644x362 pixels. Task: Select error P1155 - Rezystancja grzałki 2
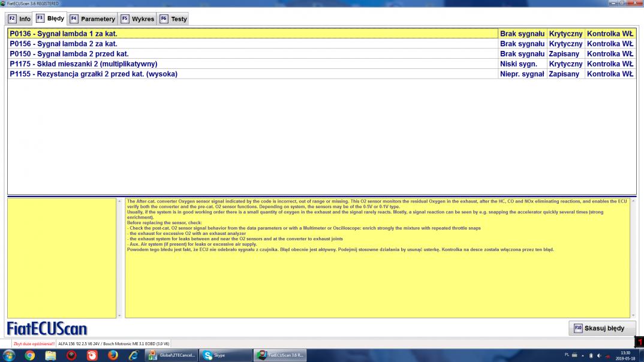252,74
